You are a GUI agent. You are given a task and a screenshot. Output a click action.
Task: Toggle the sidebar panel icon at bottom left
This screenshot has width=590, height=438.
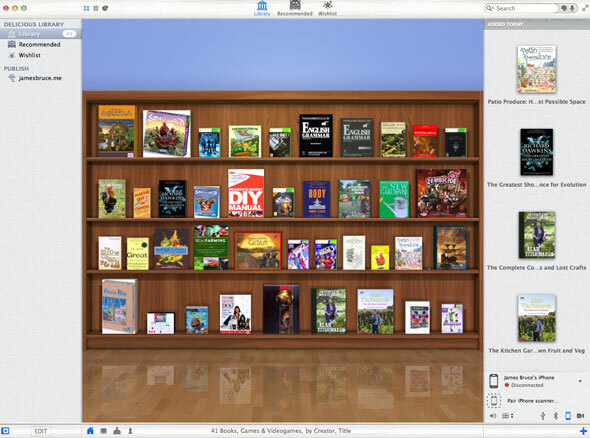pyautogui.click(x=5, y=430)
